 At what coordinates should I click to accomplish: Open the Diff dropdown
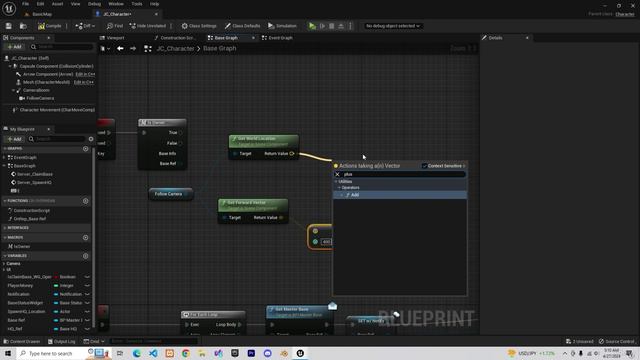click(x=85, y=26)
